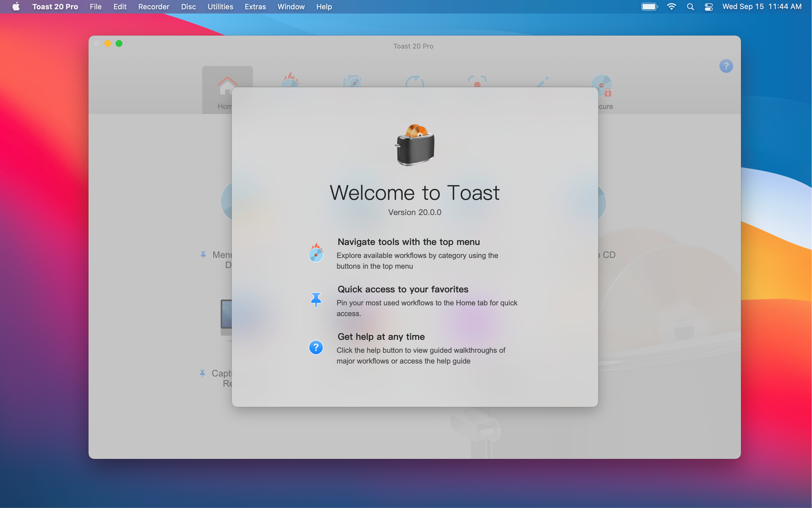Click the Wi-Fi icon in menu bar
The height and width of the screenshot is (508, 812).
(x=671, y=7)
